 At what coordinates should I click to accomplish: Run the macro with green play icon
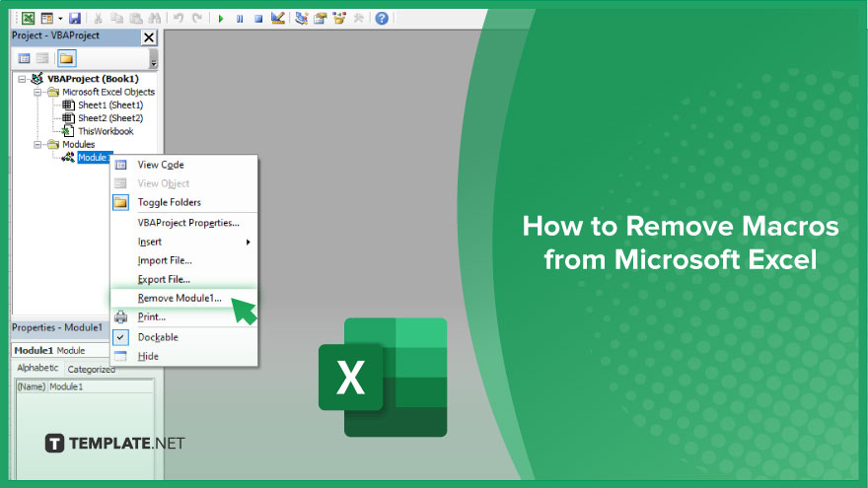221,19
